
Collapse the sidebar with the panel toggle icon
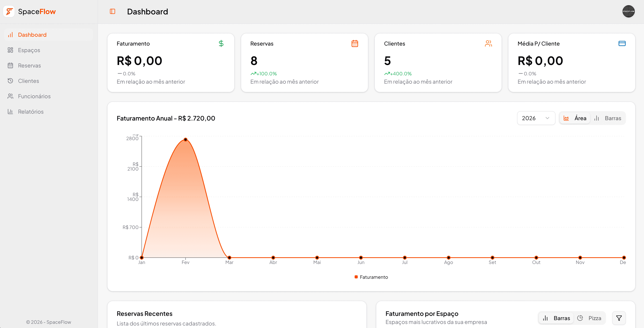tap(112, 11)
